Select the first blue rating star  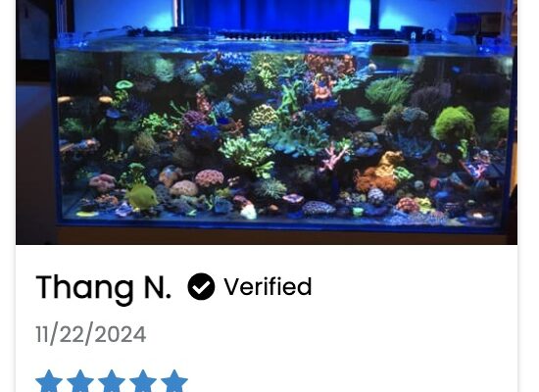click(49, 381)
